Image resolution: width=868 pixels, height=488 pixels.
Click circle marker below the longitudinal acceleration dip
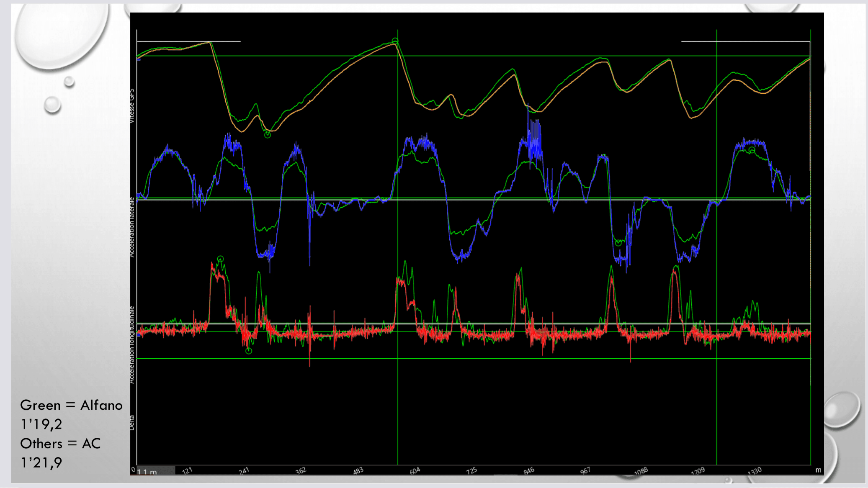pos(249,351)
